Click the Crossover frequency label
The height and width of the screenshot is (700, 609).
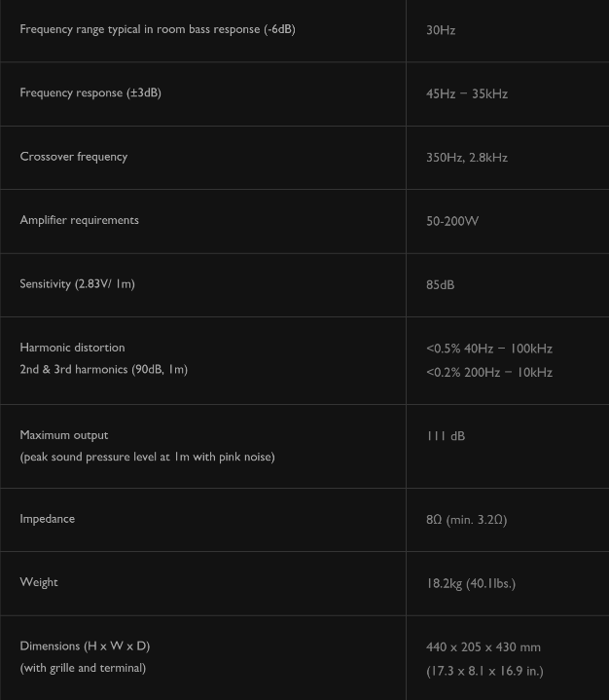pyautogui.click(x=74, y=156)
